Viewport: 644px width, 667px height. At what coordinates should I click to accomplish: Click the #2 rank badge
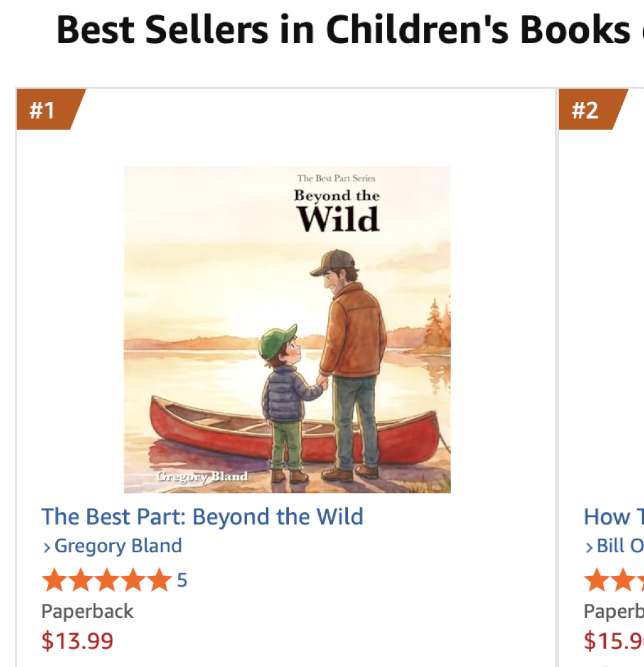tap(585, 110)
